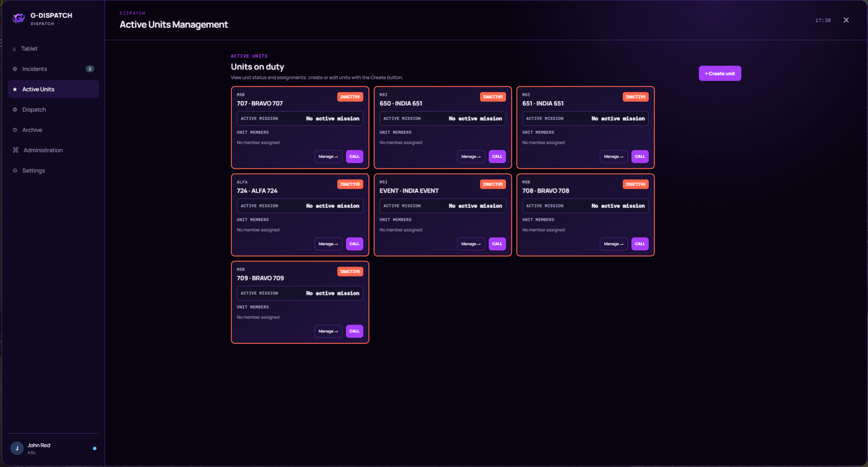Click Inactive badge on 650 India 651

click(x=493, y=97)
